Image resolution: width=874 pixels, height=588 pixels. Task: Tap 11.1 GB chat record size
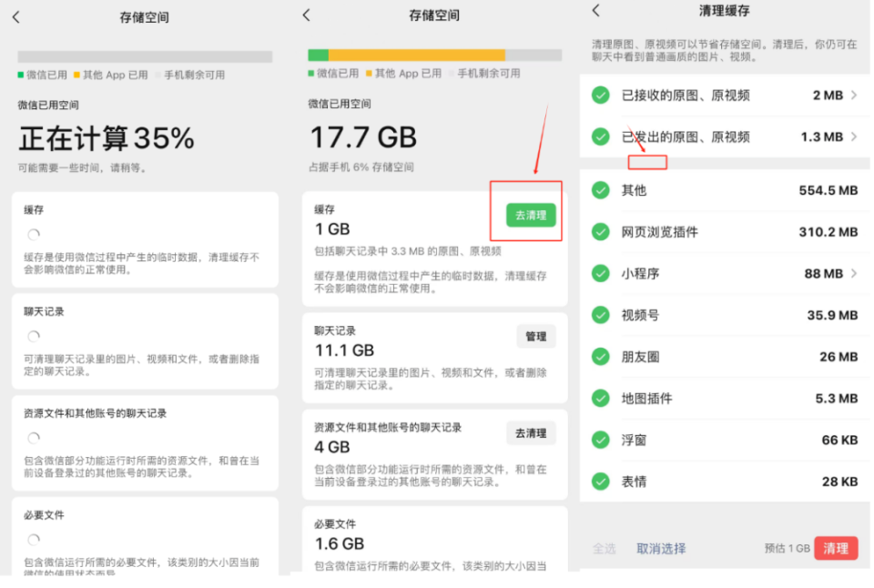344,350
